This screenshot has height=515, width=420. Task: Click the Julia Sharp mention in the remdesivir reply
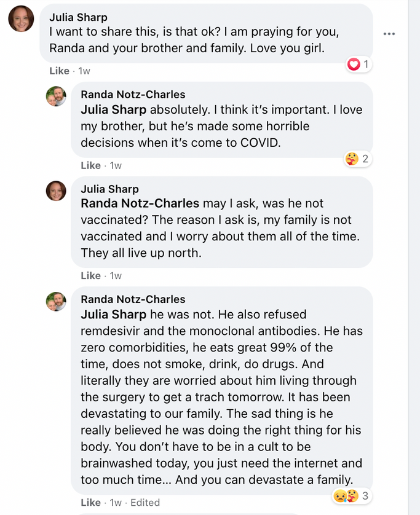tap(113, 315)
